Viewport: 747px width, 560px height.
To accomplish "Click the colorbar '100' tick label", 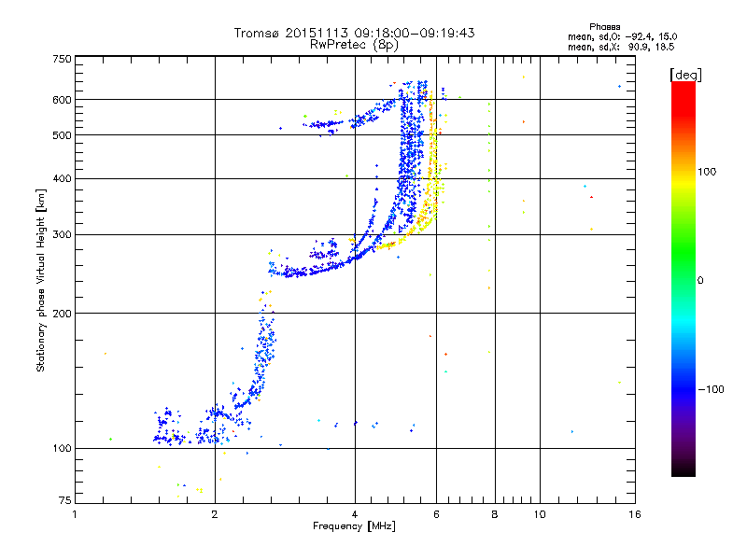I will coord(707,172).
